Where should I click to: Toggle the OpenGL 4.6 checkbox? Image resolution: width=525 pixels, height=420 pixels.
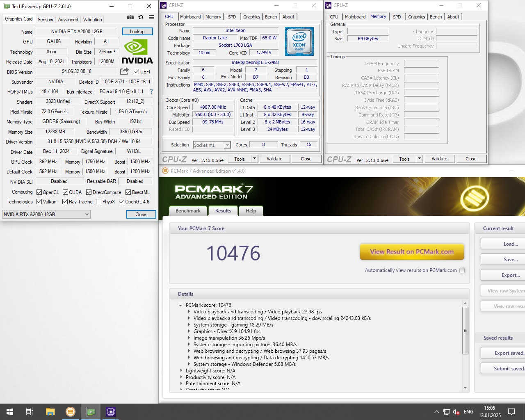(x=121, y=201)
